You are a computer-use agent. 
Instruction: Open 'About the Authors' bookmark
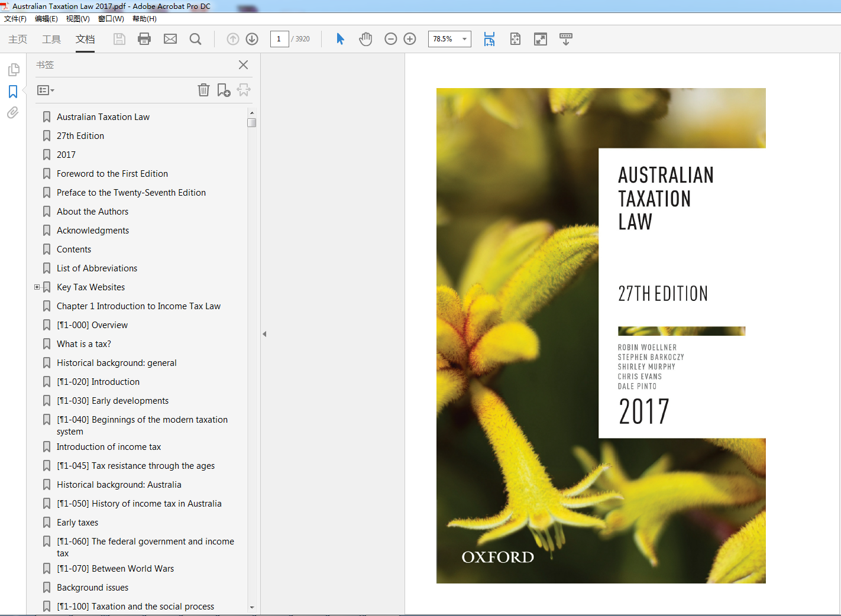click(x=92, y=212)
